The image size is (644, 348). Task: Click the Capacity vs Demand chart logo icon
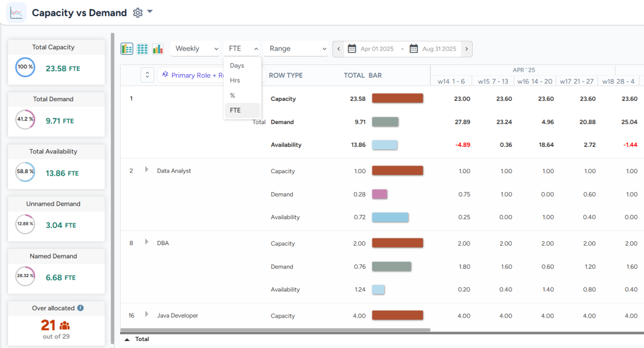(x=16, y=12)
